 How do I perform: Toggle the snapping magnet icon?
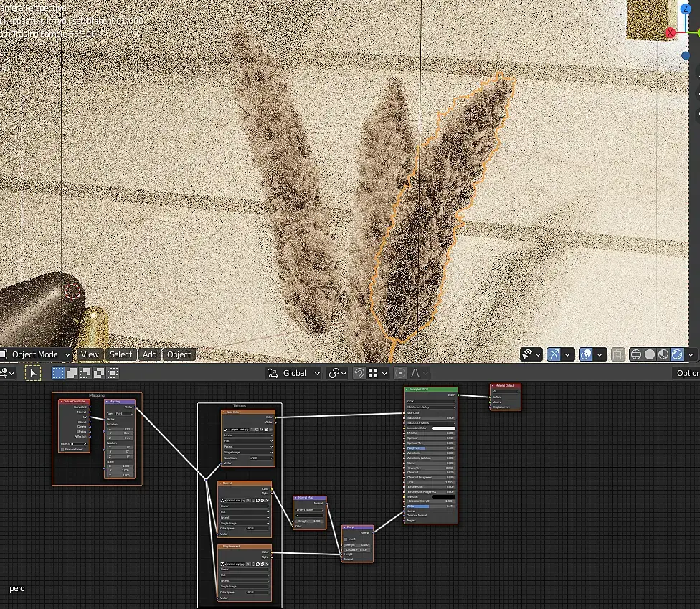click(359, 373)
